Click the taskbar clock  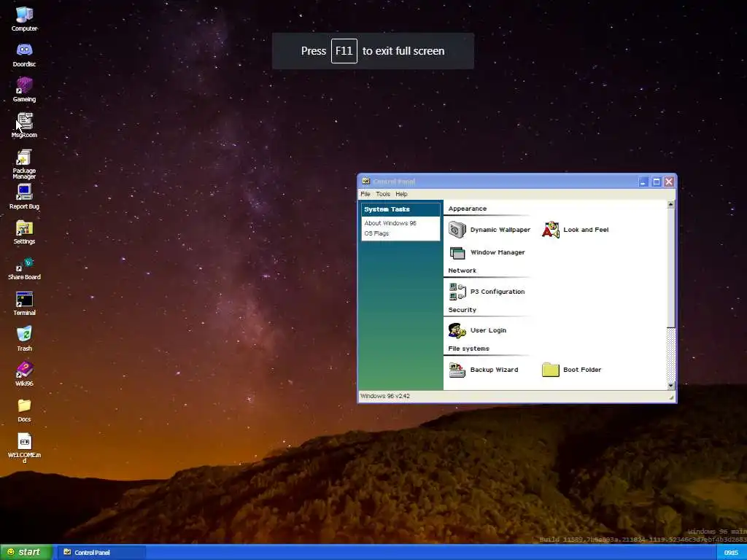point(731,553)
